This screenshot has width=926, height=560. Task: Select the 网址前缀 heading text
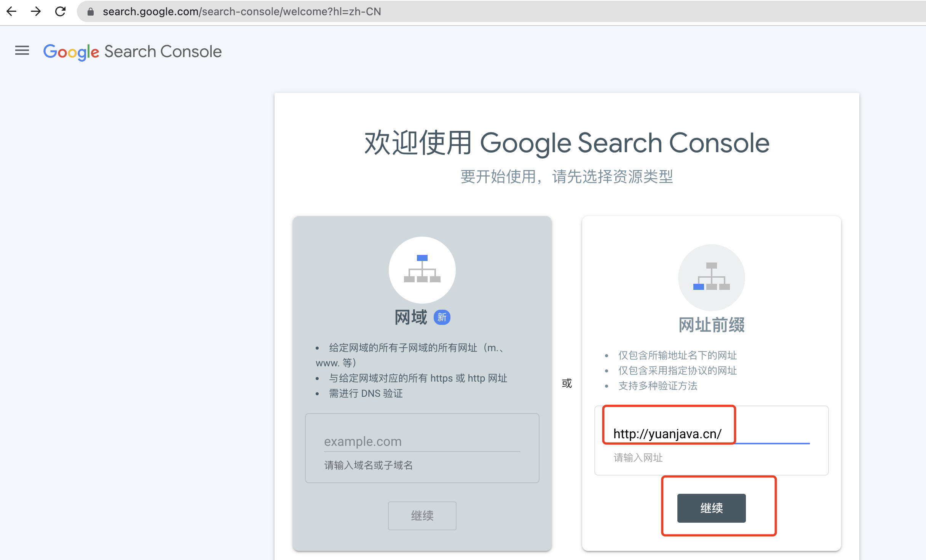click(x=711, y=325)
